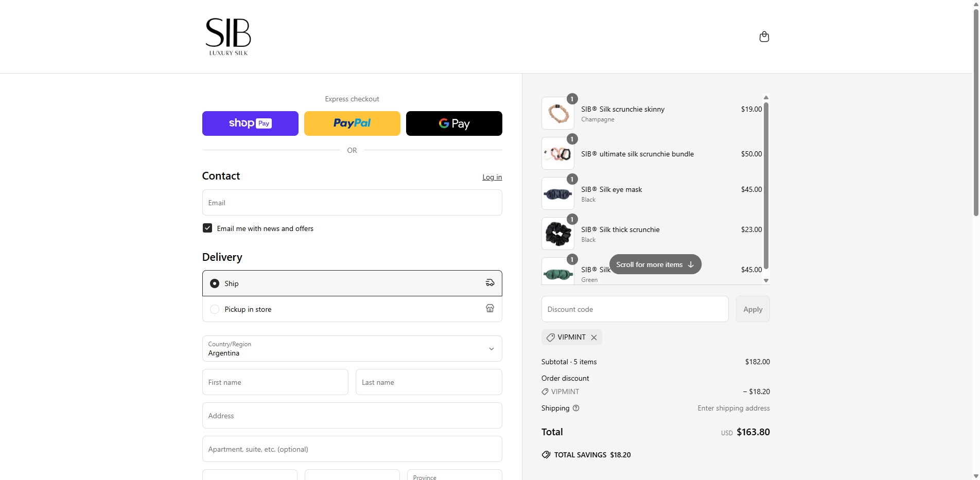Pay with PayPal
The height and width of the screenshot is (480, 980).
352,123
